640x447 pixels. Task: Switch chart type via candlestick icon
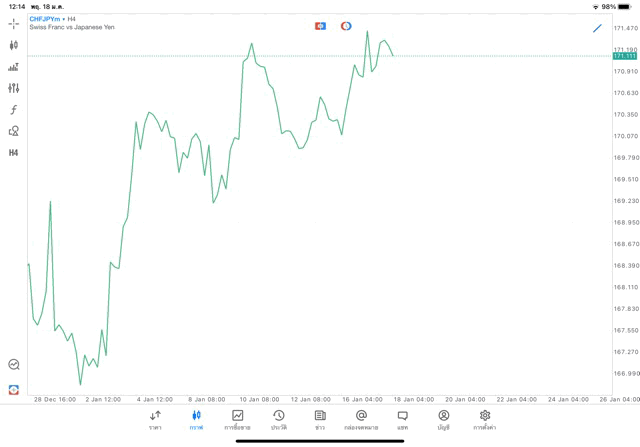pos(14,45)
